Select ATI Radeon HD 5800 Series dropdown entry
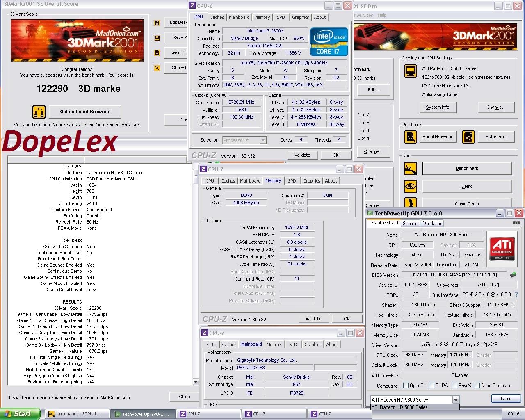The height and width of the screenshot is (420, 525). point(415,407)
